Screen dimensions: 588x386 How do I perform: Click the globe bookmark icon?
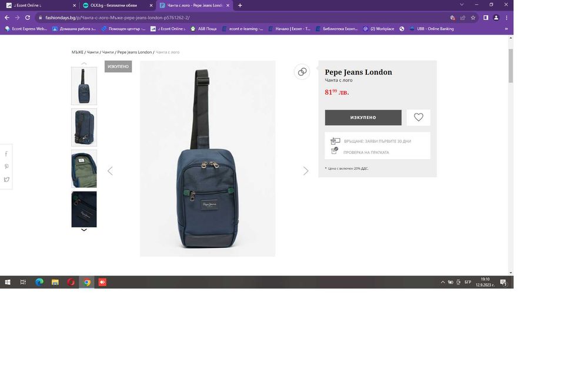point(402,29)
